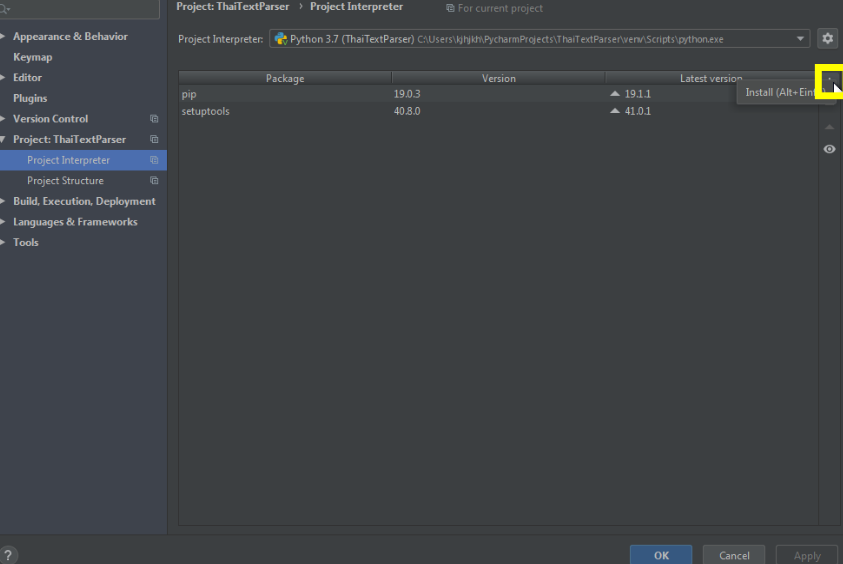Click the project-level icon beside Project: ThaiTextParser

click(x=154, y=139)
